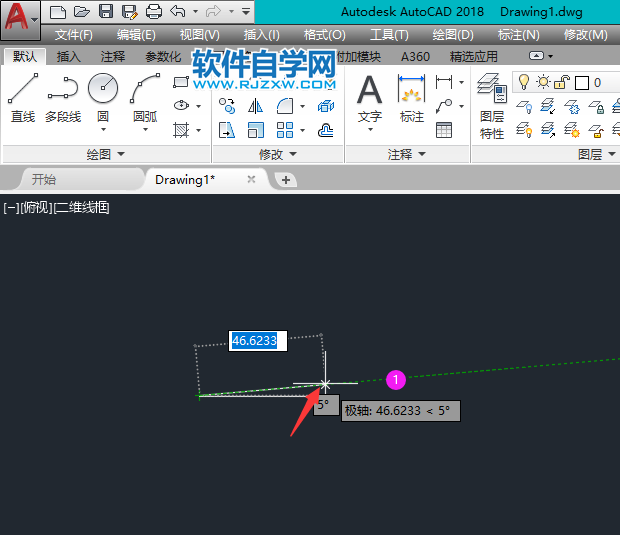Select the Polyline (多段线) tool

63,97
